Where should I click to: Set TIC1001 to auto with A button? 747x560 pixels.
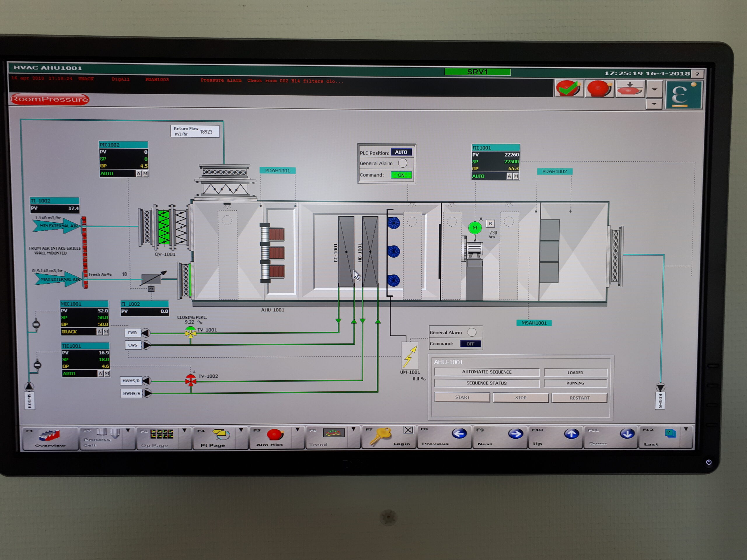(x=100, y=374)
